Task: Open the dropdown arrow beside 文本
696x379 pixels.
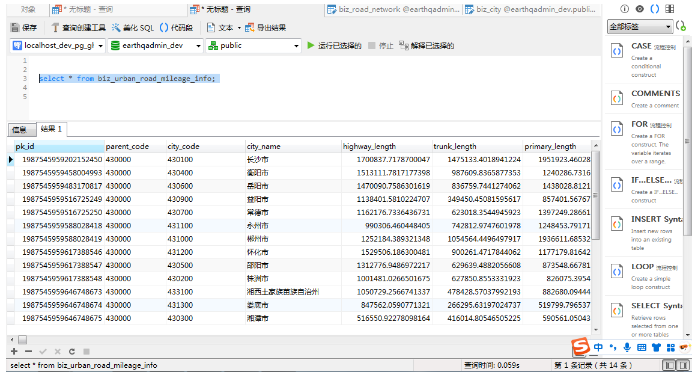Action: tap(239, 28)
